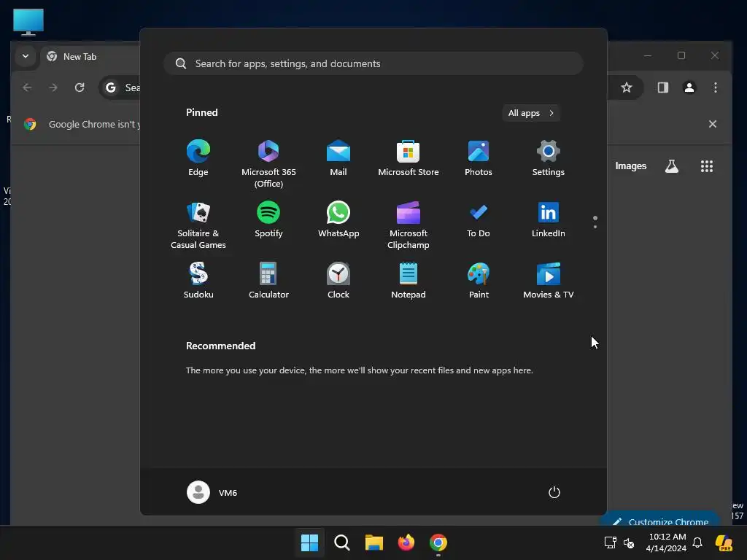The image size is (747, 560).
Task: Select the New Tab tab in Chrome
Action: tap(90, 56)
